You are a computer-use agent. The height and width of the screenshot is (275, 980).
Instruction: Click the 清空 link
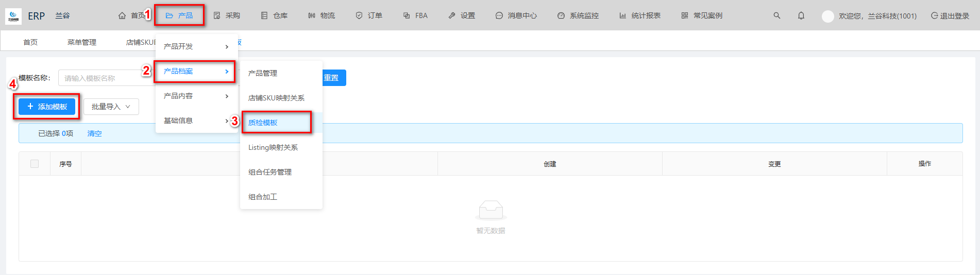coord(94,133)
